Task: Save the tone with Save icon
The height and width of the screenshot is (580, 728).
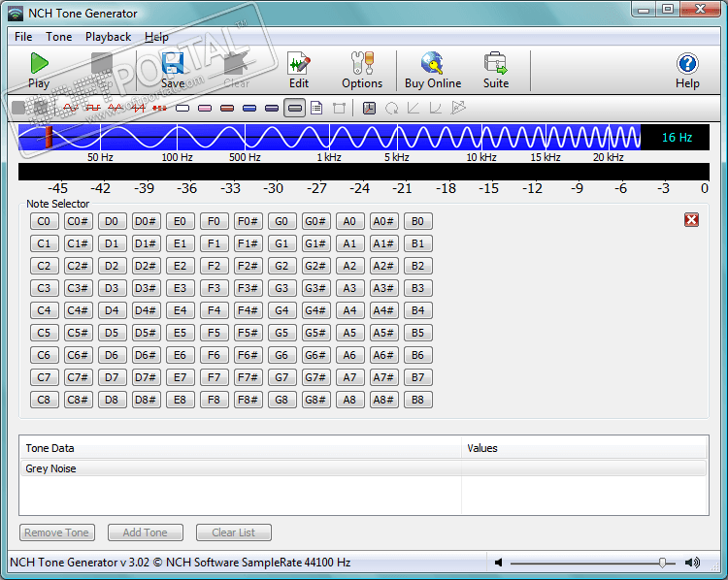Action: tap(173, 71)
